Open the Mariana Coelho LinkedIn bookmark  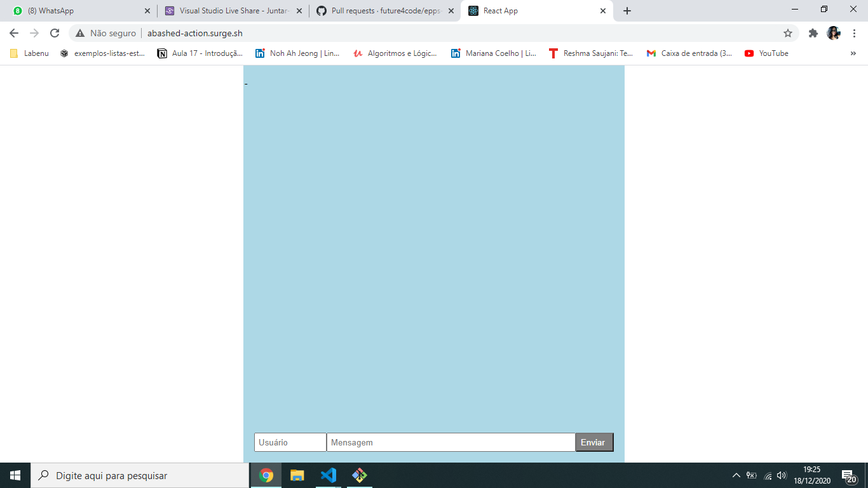click(494, 53)
